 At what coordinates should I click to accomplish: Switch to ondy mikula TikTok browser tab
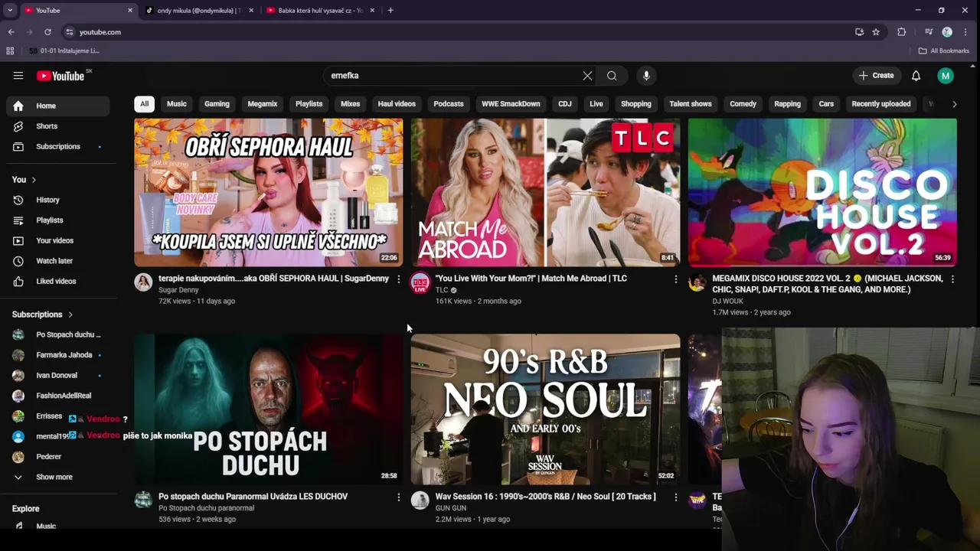(x=198, y=11)
